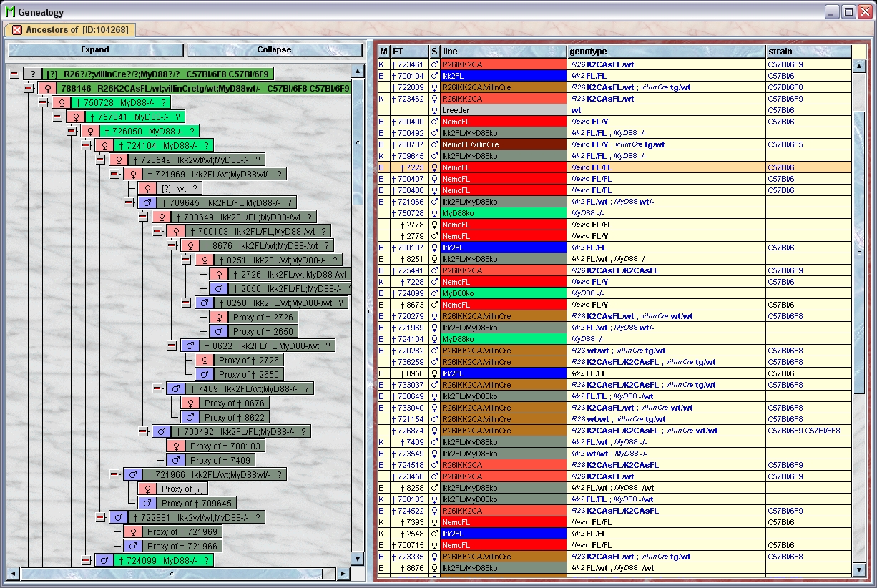877x588 pixels.
Task: Click the table's vertical scrollbar down arrow
Action: [859, 569]
